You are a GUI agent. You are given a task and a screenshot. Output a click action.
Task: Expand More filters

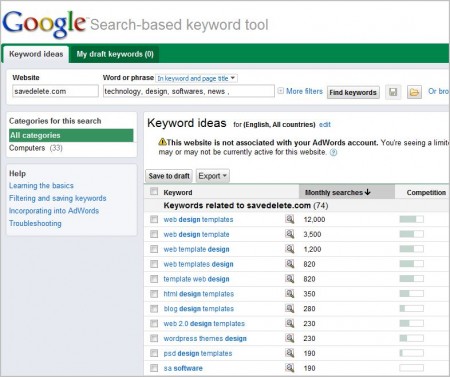[300, 91]
